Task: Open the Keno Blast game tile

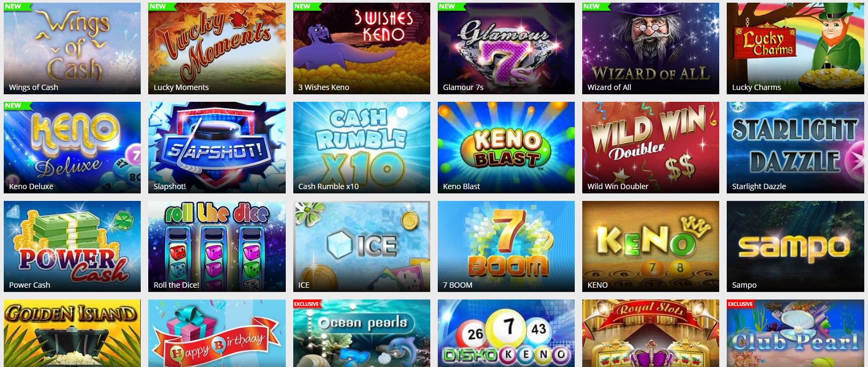Action: pyautogui.click(x=506, y=147)
